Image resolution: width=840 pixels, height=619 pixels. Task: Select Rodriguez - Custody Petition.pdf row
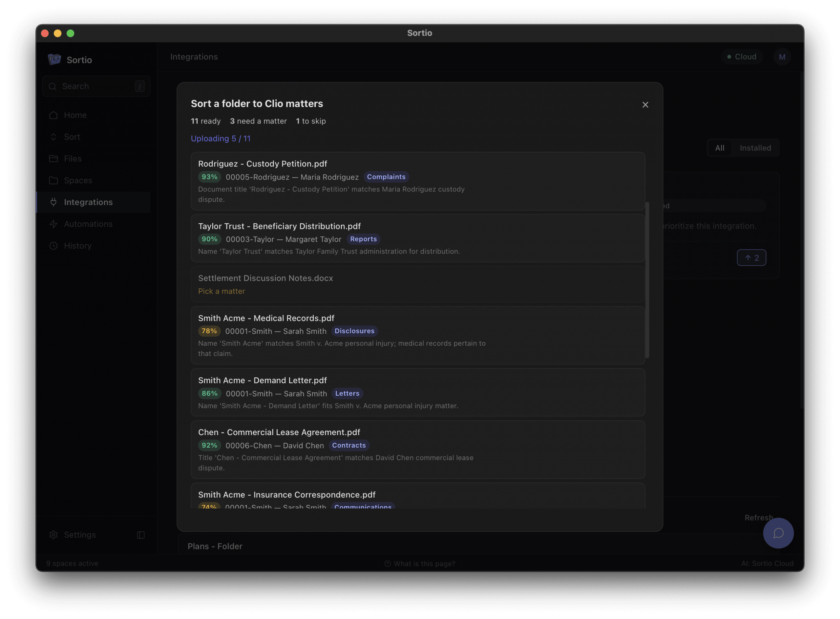pyautogui.click(x=418, y=181)
